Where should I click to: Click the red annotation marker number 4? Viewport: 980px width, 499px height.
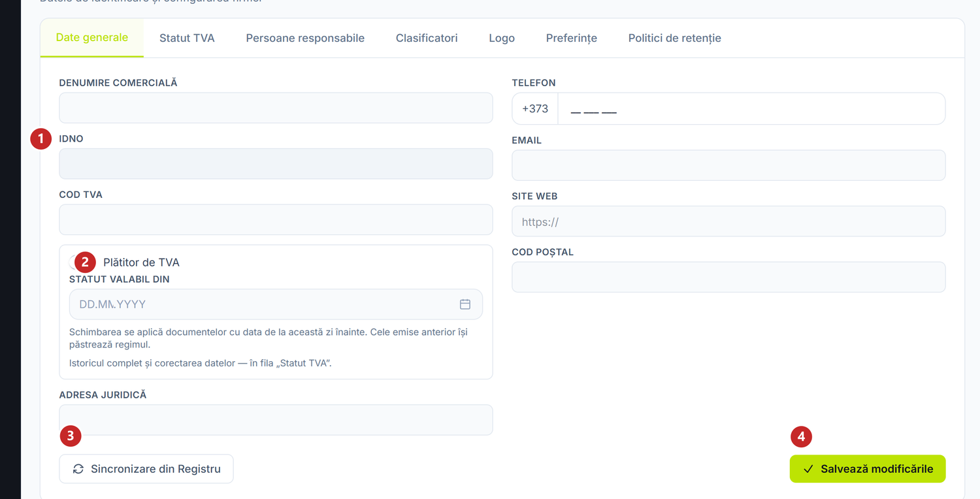[801, 437]
